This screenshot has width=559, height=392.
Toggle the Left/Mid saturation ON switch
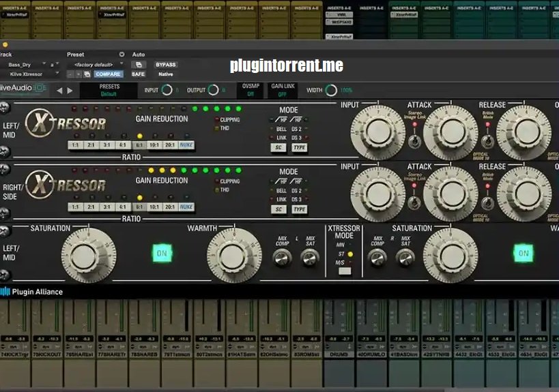coord(162,253)
